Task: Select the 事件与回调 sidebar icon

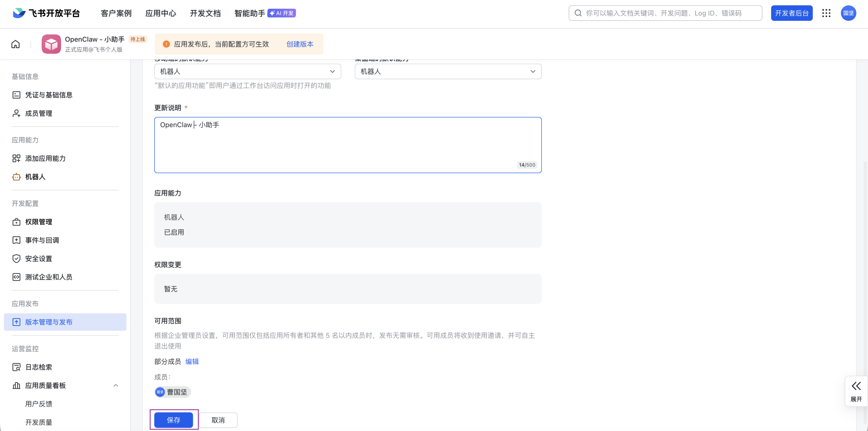Action: click(16, 240)
